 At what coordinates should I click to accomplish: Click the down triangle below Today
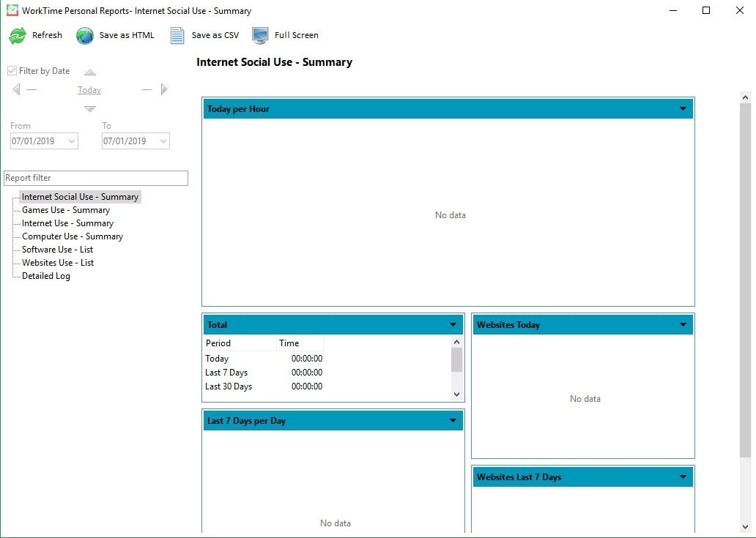tap(89, 108)
